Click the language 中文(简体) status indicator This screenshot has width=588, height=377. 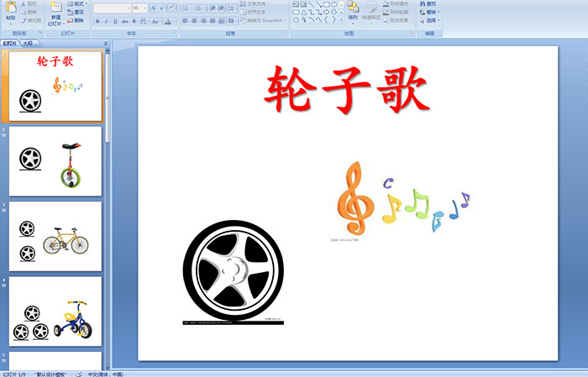(105, 374)
